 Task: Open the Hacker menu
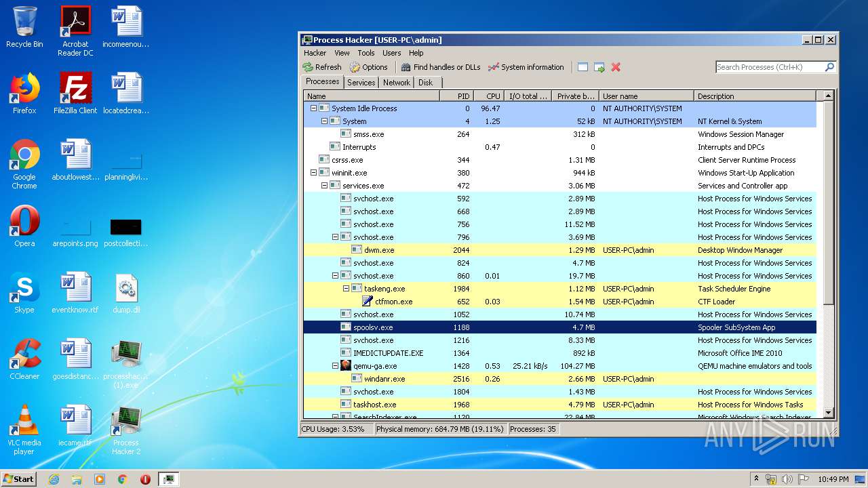(x=315, y=53)
